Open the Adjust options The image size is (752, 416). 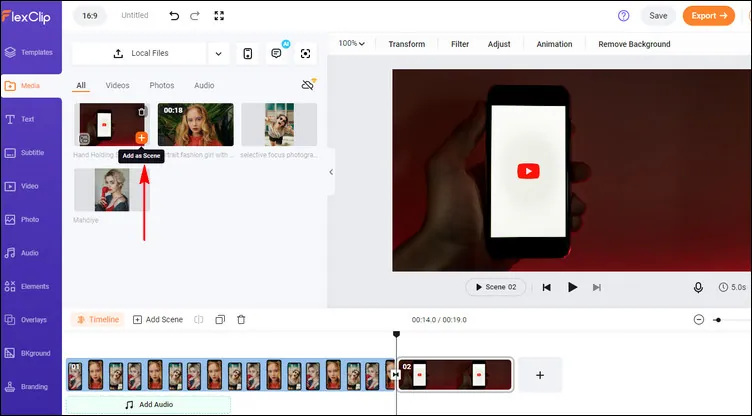click(x=499, y=44)
